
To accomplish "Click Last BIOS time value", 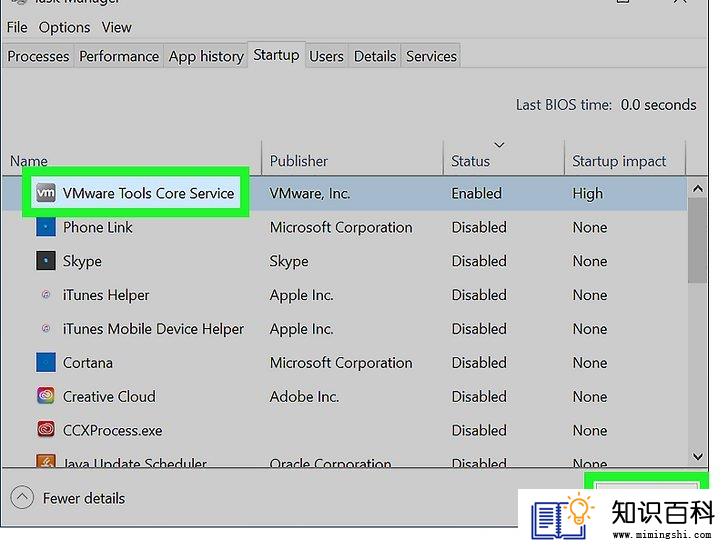I will 658,105.
